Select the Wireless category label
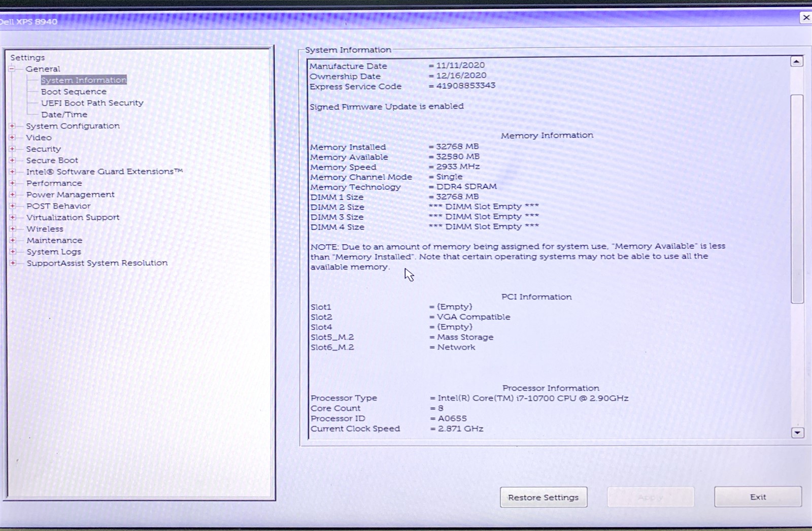The width and height of the screenshot is (812, 531). click(45, 228)
